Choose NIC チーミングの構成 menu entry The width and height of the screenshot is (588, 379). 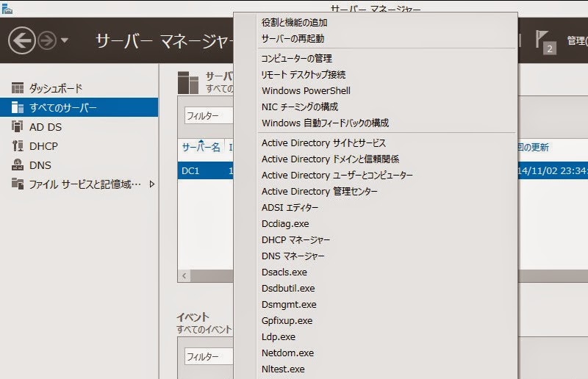300,107
